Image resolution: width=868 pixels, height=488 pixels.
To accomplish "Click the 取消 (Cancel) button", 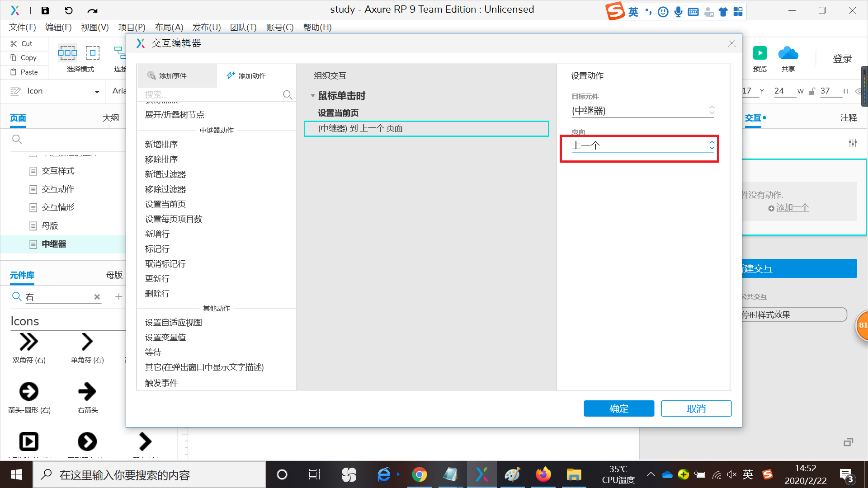I will 696,409.
